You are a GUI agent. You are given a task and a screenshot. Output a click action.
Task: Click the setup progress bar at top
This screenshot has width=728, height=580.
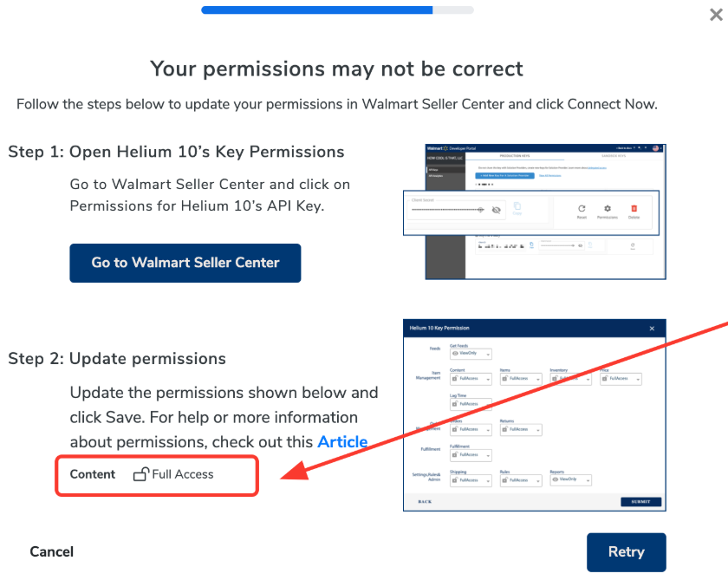coord(337,10)
